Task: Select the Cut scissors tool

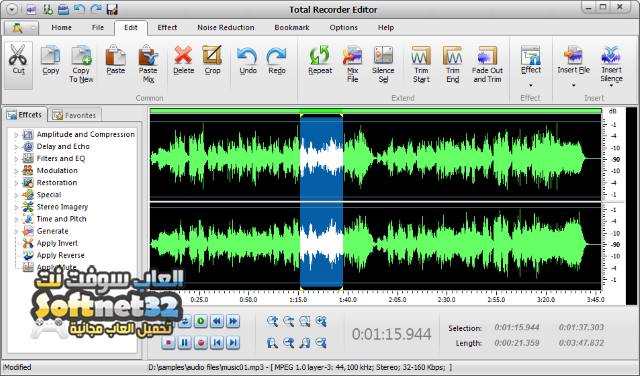Action: (x=18, y=65)
